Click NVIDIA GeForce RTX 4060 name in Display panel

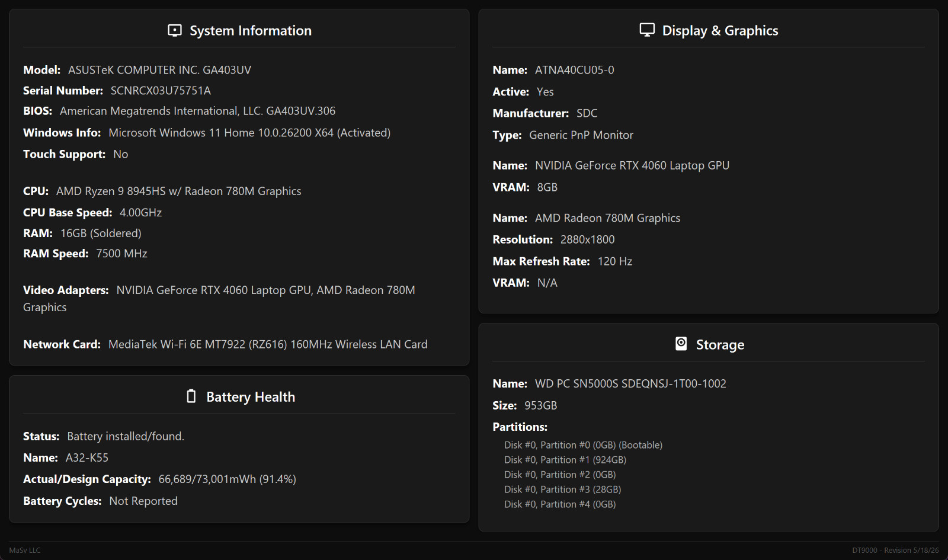pyautogui.click(x=632, y=166)
